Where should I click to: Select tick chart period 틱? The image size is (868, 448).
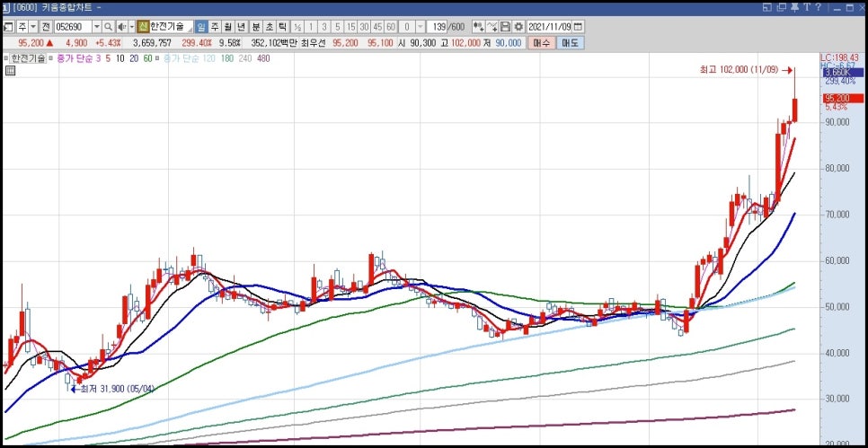click(x=282, y=27)
